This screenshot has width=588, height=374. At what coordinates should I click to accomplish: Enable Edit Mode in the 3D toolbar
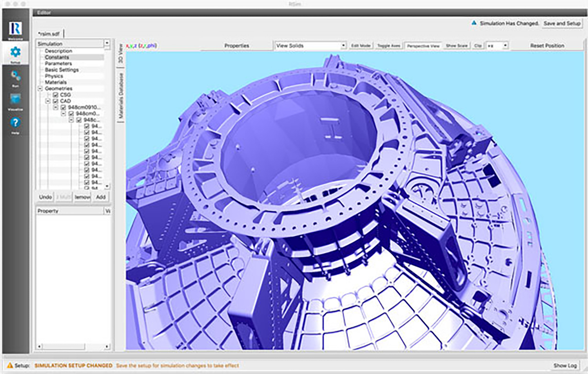[361, 45]
